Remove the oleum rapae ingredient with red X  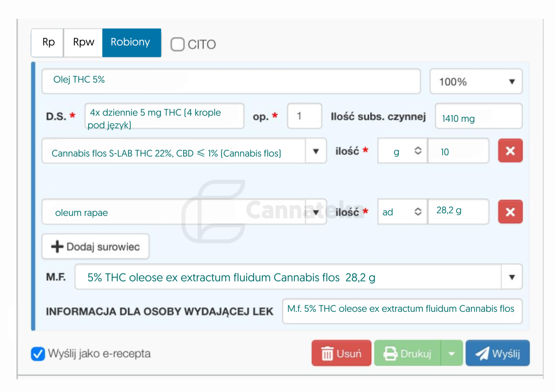509,211
